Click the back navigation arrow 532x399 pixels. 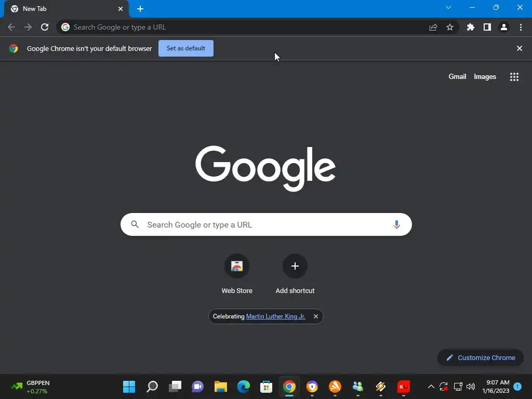pos(11,27)
